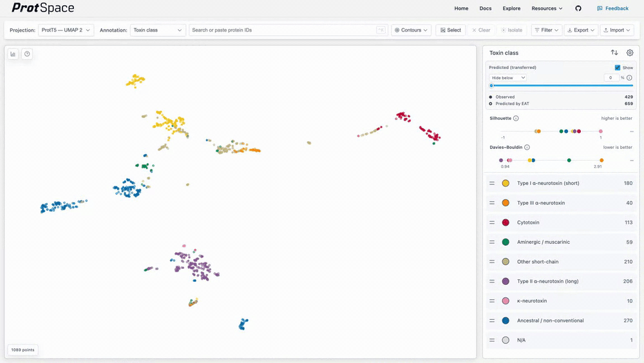This screenshot has height=363, width=644.
Task: Open the Docs page
Action: [486, 8]
